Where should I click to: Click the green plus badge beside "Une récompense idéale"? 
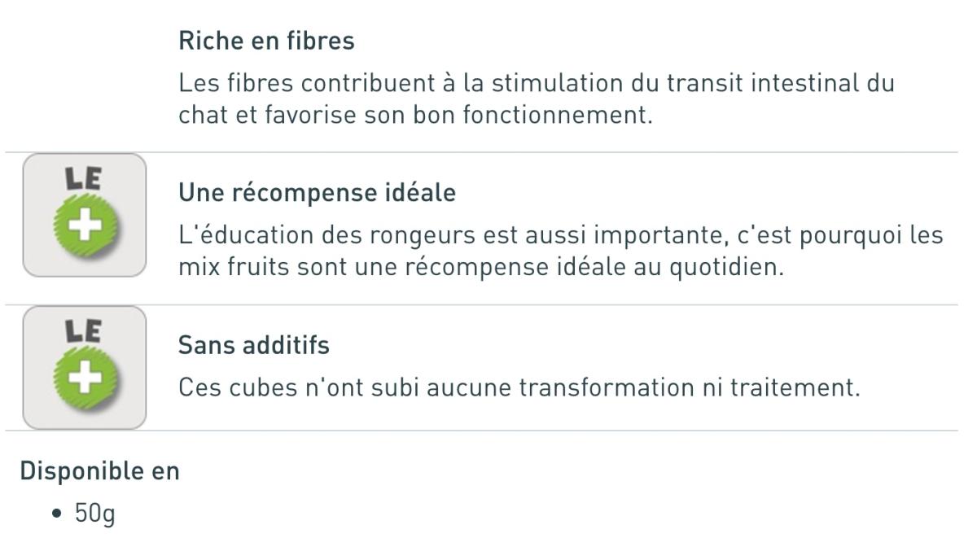[x=85, y=229]
